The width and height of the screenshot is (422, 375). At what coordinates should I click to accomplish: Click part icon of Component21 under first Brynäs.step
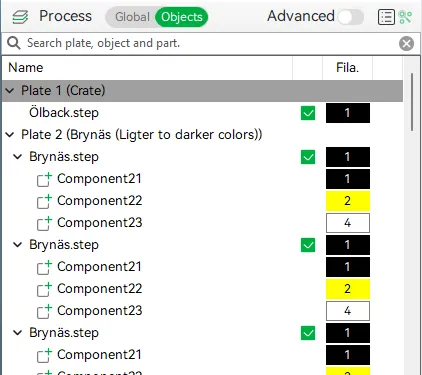tap(44, 179)
